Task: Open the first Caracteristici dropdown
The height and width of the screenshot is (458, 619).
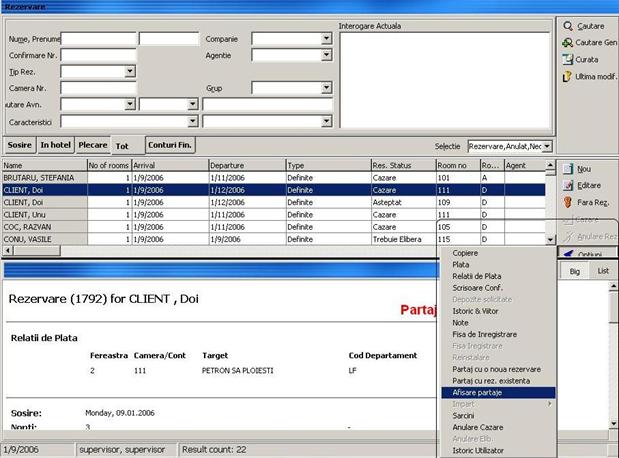Action: (x=192, y=121)
